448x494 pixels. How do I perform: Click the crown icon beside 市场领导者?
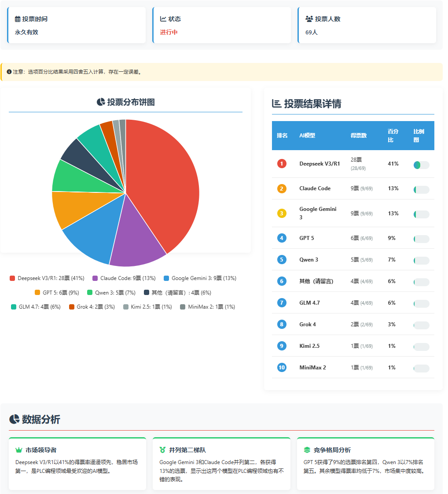click(x=19, y=450)
